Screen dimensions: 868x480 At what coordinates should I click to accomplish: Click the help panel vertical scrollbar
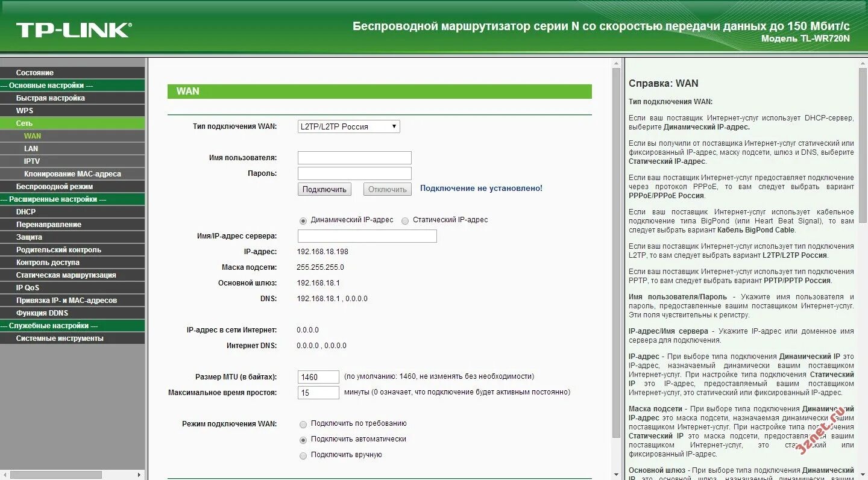coord(863,145)
